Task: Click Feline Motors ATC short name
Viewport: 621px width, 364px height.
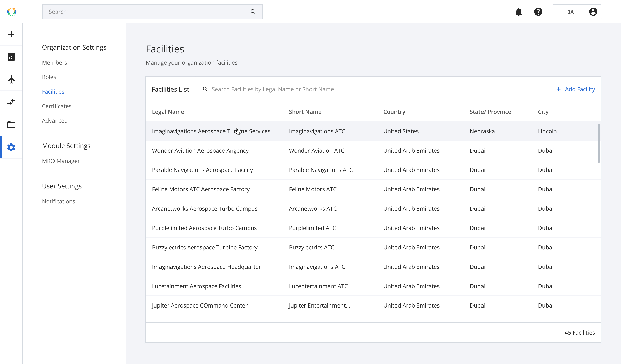Action: [x=313, y=189]
